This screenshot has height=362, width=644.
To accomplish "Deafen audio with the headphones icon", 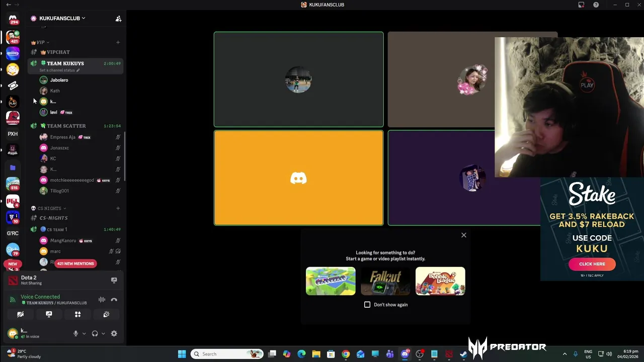I will pos(95,333).
